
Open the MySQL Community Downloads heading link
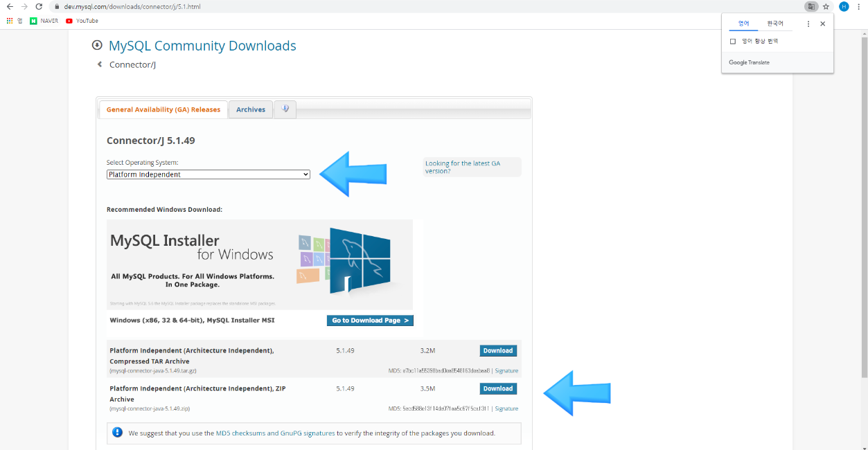tap(202, 46)
